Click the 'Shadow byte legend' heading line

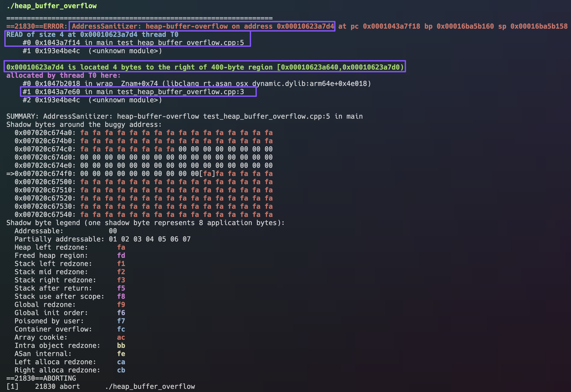[x=145, y=223]
